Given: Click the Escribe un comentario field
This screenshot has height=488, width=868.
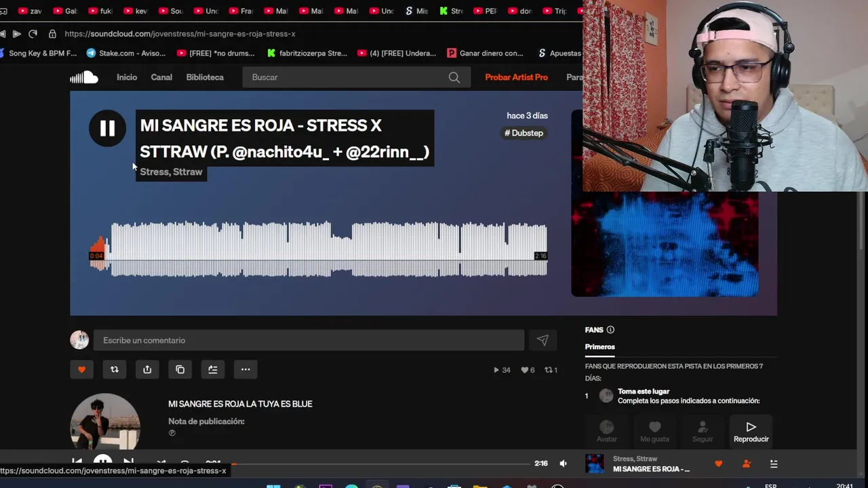Looking at the screenshot, I should [x=309, y=340].
